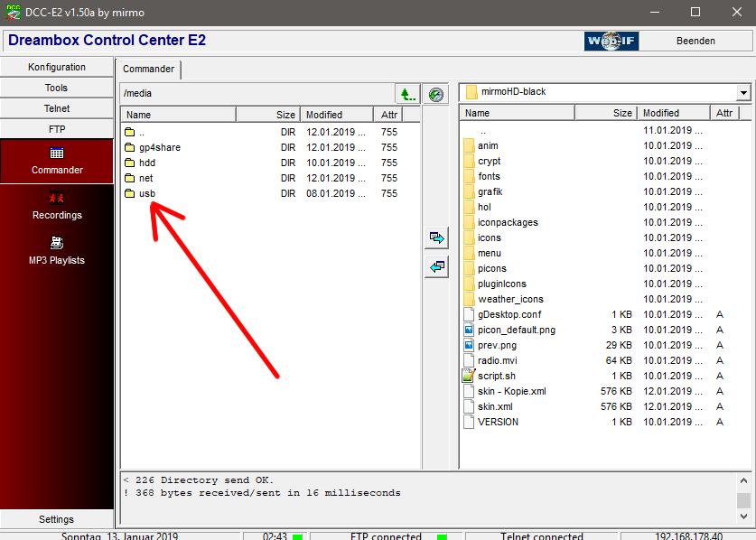Open the Recordings section icon
Viewport: 756px width, 540px height.
tap(57, 199)
